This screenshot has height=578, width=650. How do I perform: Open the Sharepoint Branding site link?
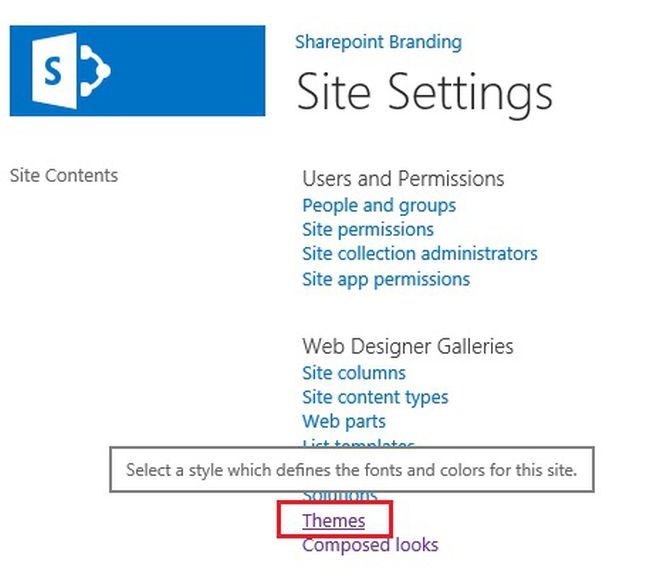coord(378,42)
